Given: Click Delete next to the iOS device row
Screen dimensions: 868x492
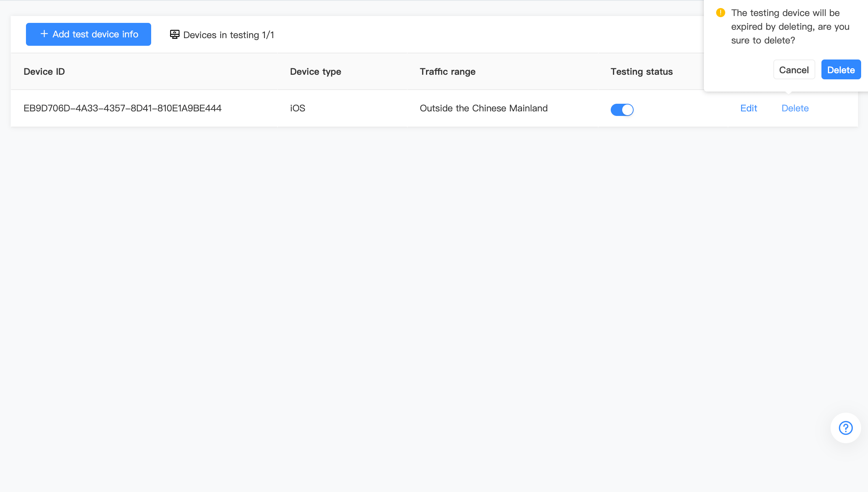Looking at the screenshot, I should 795,108.
